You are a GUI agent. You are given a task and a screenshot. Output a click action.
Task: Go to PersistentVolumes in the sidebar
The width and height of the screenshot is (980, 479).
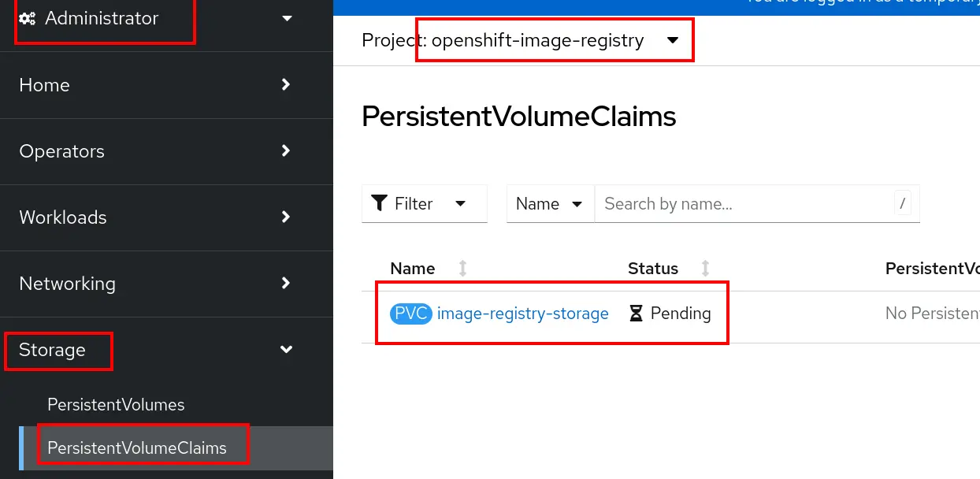[x=116, y=405]
